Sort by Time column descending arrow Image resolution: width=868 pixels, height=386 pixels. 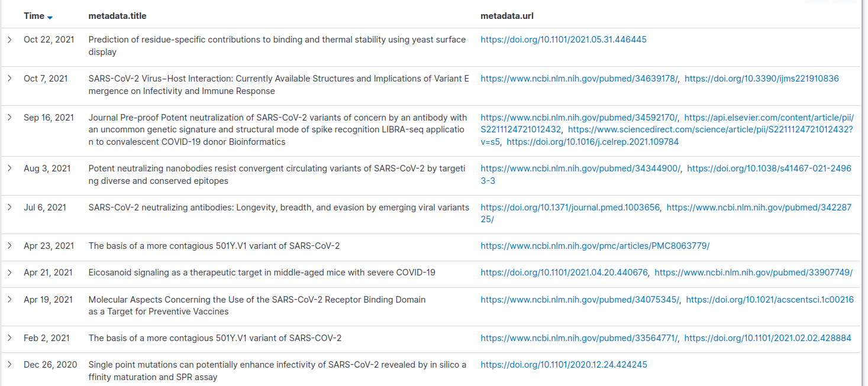(50, 17)
